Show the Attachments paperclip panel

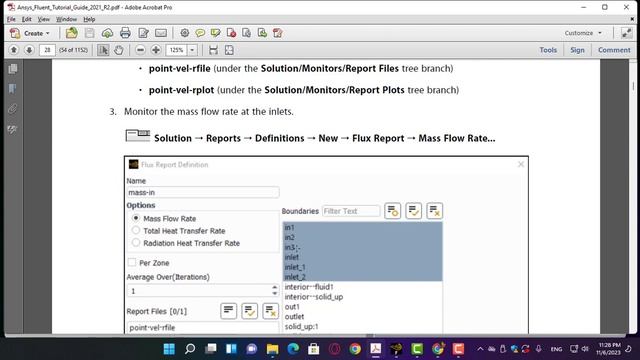13,109
